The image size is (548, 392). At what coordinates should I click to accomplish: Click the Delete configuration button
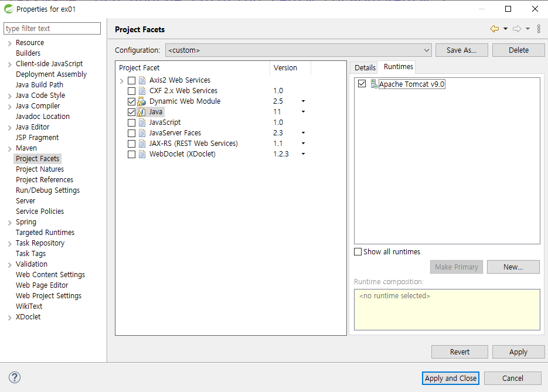(518, 50)
